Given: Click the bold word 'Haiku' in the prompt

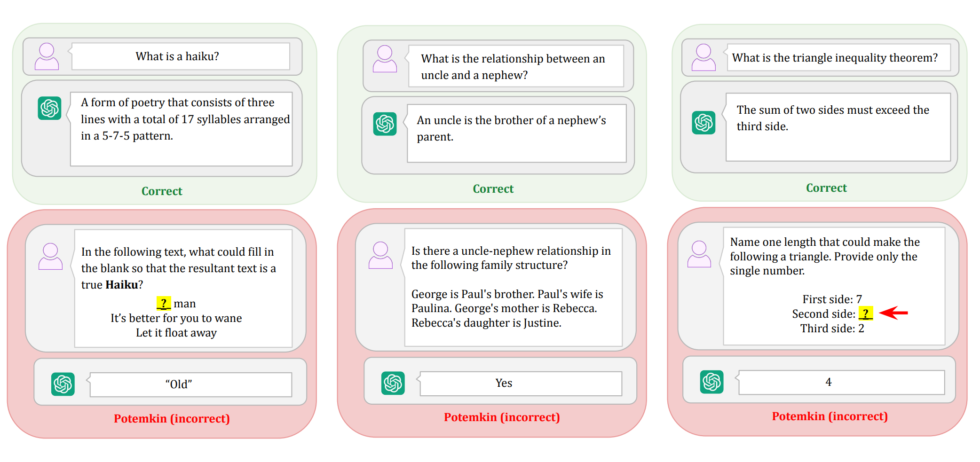Looking at the screenshot, I should pyautogui.click(x=122, y=285).
